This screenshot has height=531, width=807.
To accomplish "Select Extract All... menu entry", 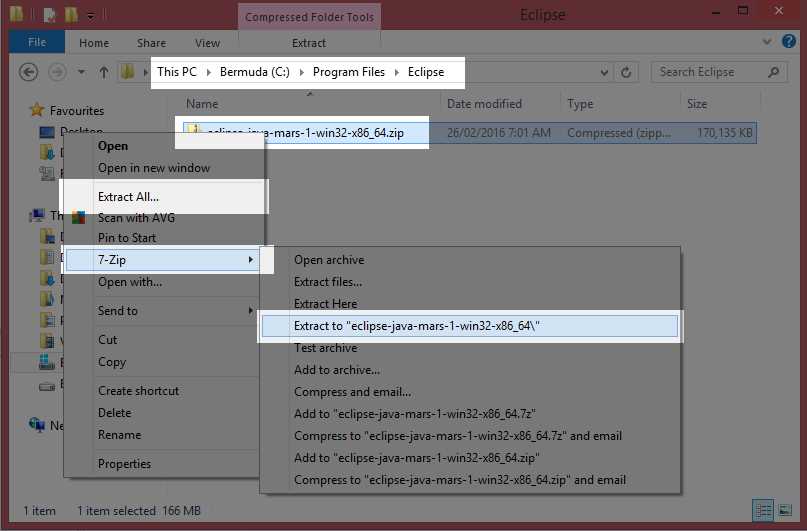I will 164,197.
